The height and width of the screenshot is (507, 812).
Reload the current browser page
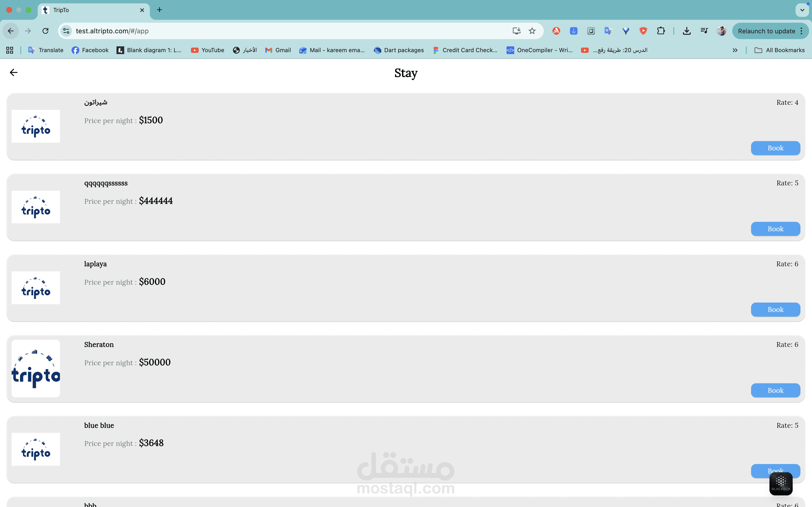coord(45,31)
